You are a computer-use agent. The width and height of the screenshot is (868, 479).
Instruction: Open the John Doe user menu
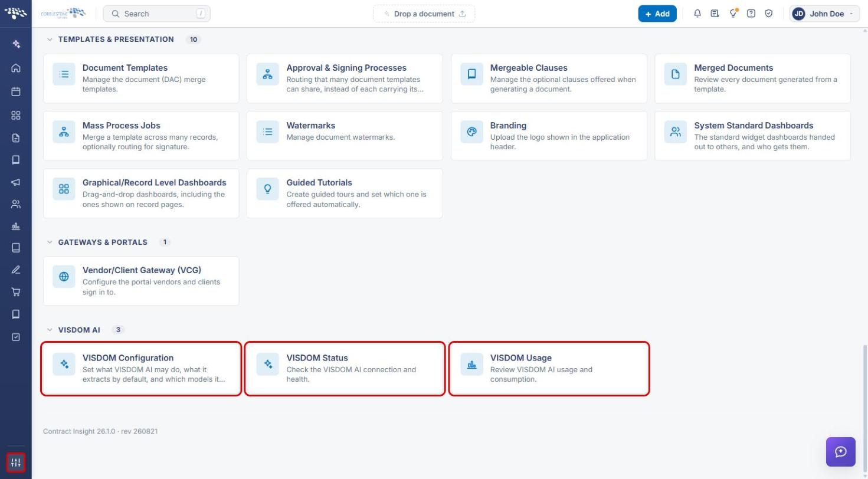[x=824, y=14]
